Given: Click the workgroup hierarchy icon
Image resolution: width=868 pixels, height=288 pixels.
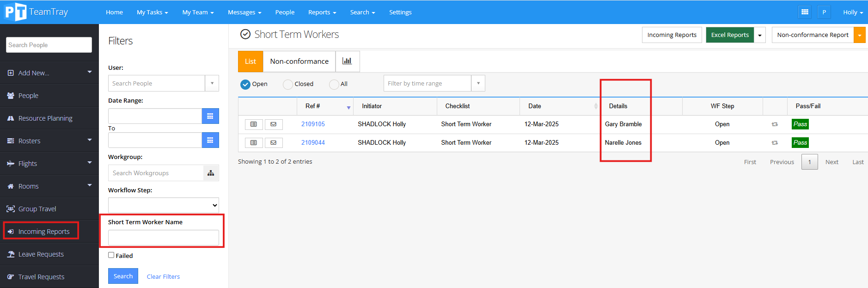Looking at the screenshot, I should pyautogui.click(x=211, y=173).
